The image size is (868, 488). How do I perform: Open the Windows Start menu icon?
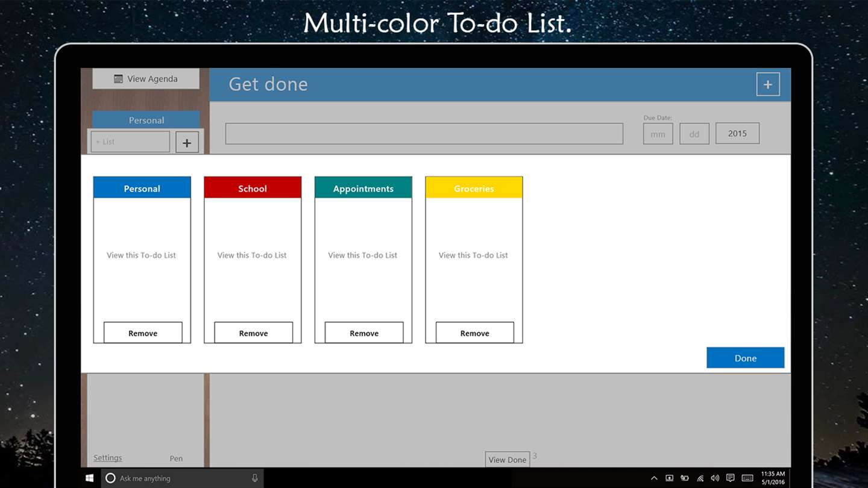click(x=89, y=478)
